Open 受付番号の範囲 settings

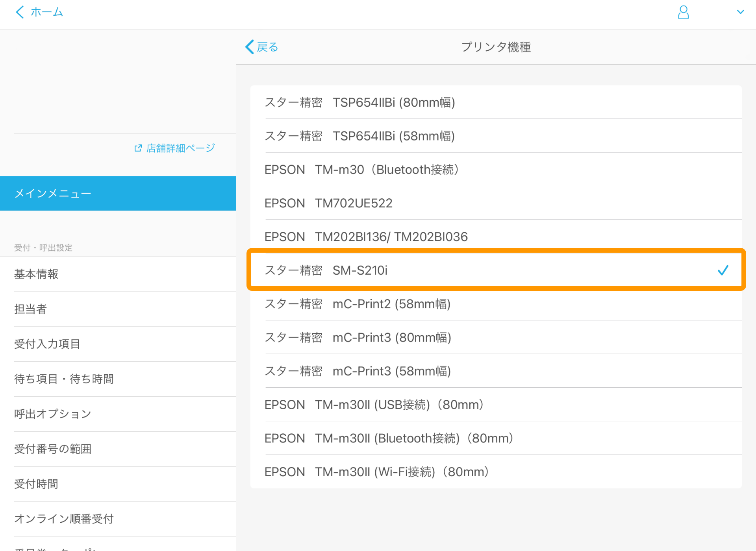[118, 449]
